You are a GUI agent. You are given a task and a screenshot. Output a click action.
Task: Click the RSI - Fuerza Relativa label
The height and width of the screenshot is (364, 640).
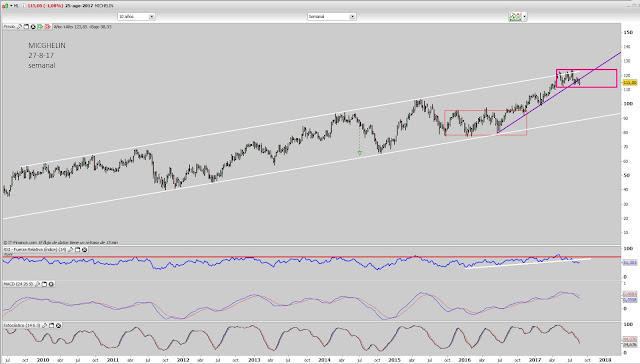pyautogui.click(x=35, y=249)
